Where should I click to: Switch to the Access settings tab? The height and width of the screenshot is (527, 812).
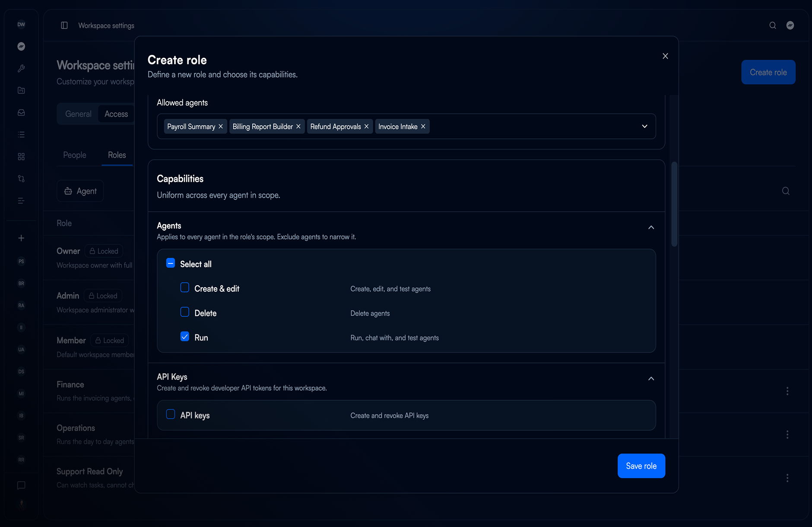click(x=116, y=114)
